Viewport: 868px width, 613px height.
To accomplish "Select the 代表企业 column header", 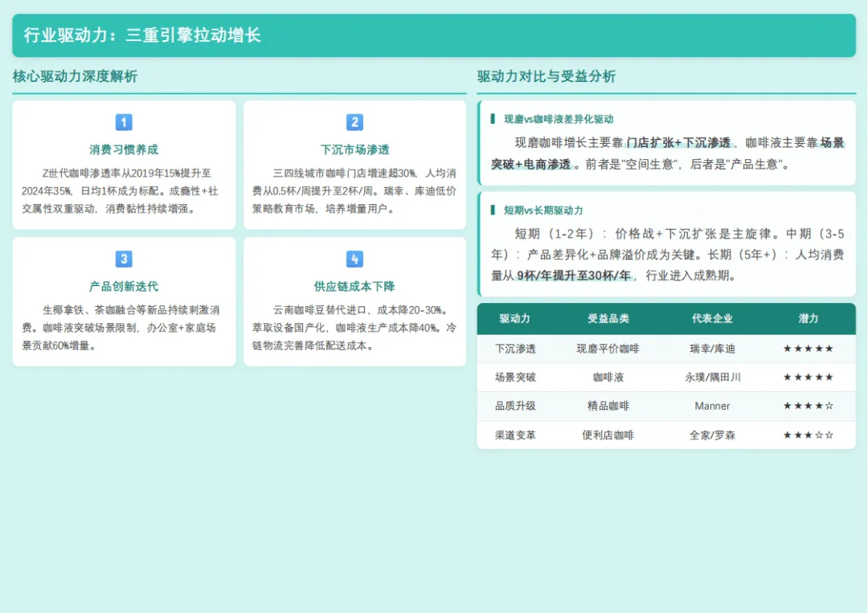I will click(712, 319).
